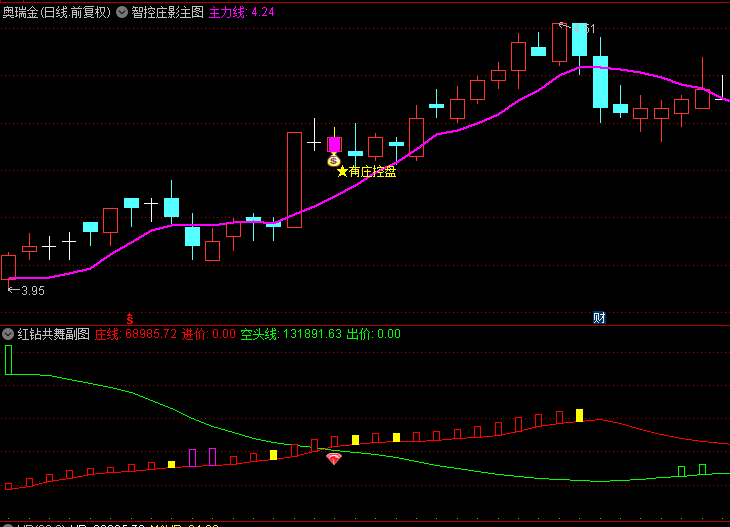This screenshot has height=527, width=730.
Task: Click the 有庄控盘 signal label
Action: point(372,172)
